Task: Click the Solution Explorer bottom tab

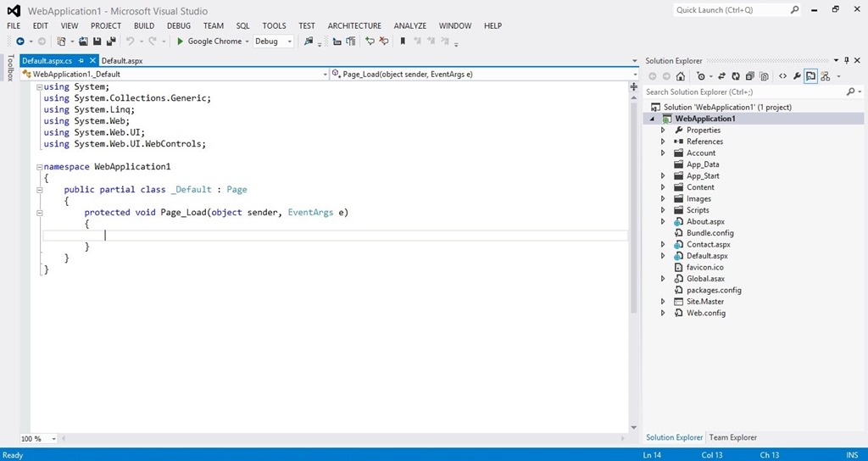Action: [x=674, y=437]
